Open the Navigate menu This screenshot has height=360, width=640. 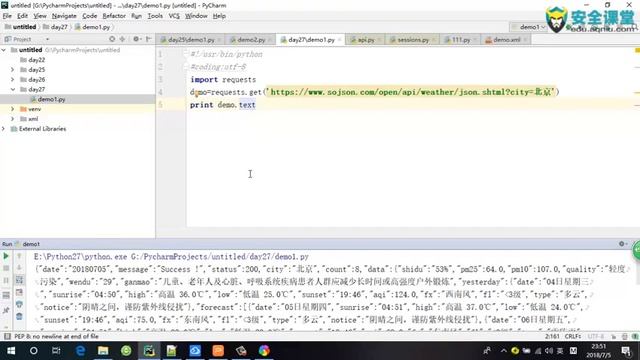point(64,16)
